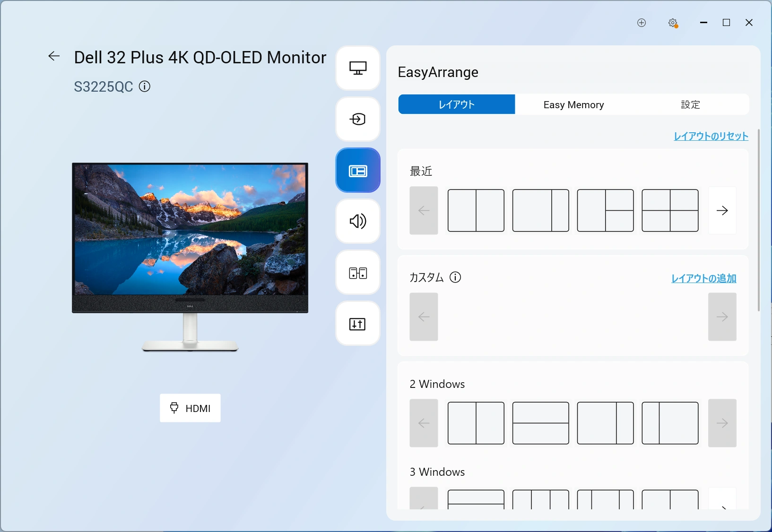Click the EasyArrange panel vertical scrollbar
This screenshot has height=532, width=772.
pos(758,220)
